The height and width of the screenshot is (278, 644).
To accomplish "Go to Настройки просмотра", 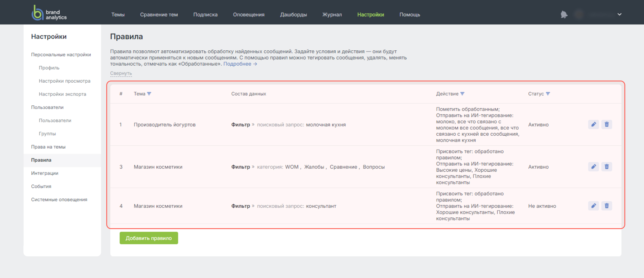I will 65,81.
